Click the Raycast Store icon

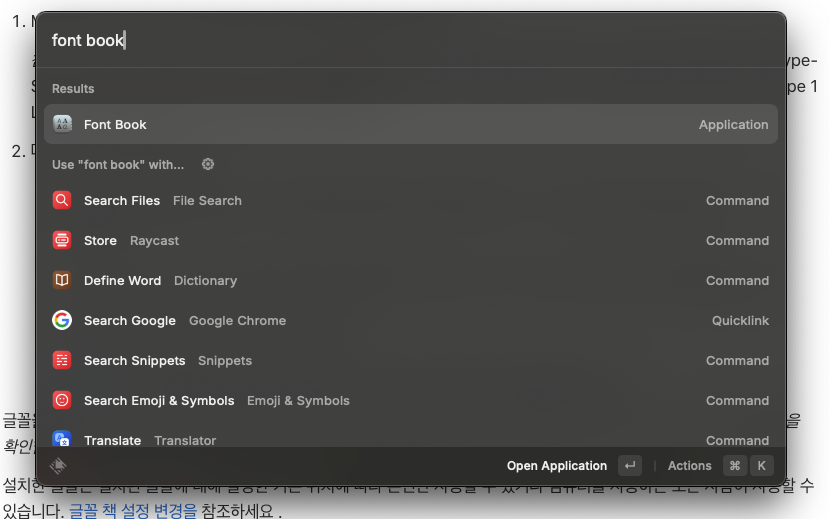(62, 240)
